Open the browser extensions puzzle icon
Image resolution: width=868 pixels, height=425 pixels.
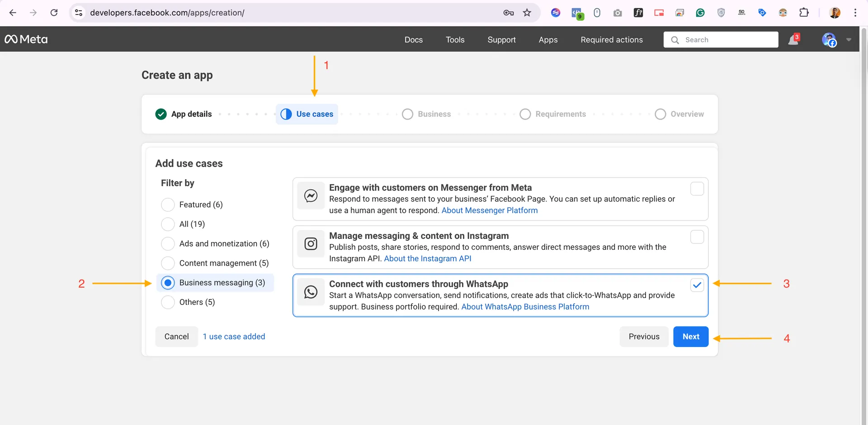[x=804, y=13]
